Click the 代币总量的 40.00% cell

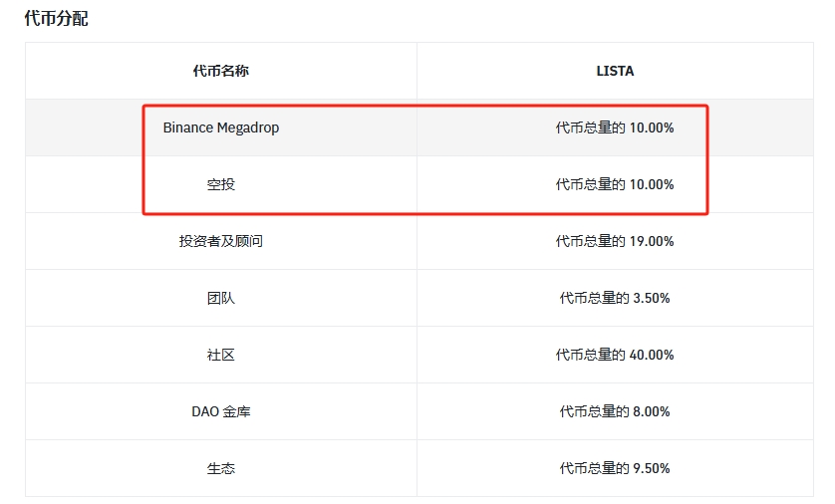(615, 355)
